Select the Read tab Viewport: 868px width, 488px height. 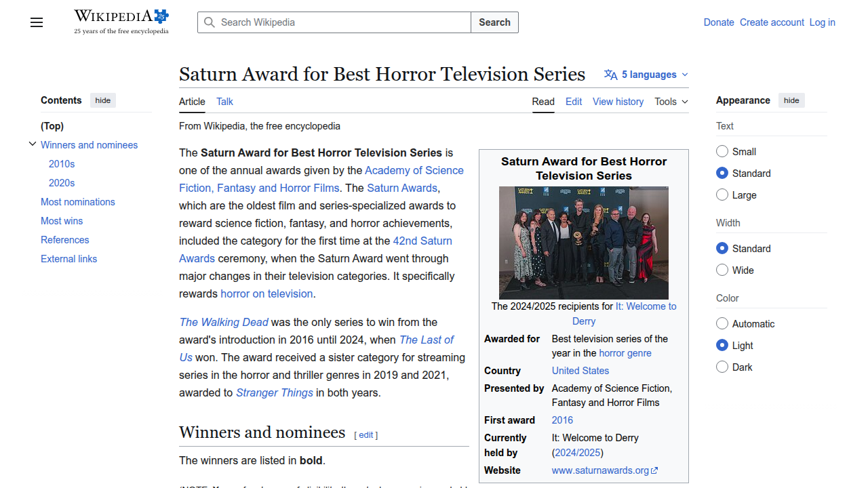(x=543, y=102)
